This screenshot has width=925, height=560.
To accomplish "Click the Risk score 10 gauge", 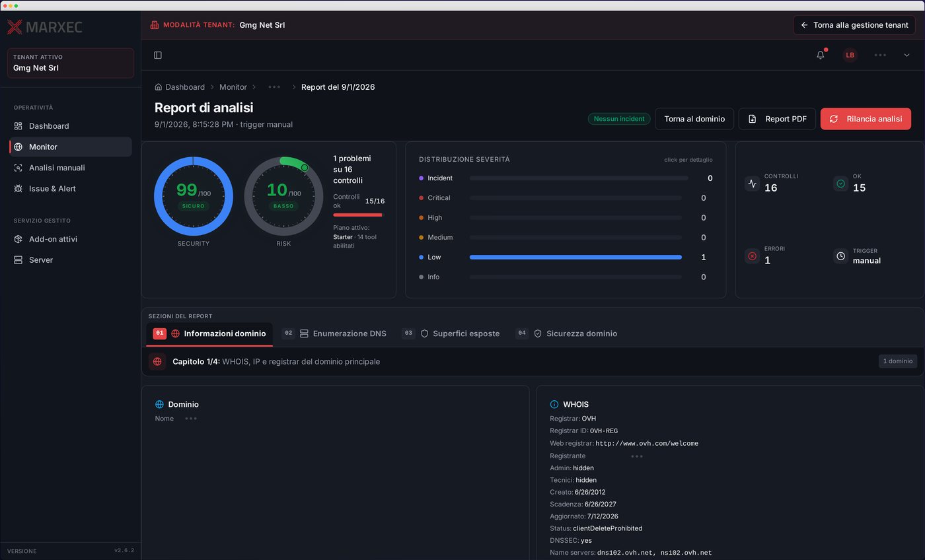I will click(283, 196).
